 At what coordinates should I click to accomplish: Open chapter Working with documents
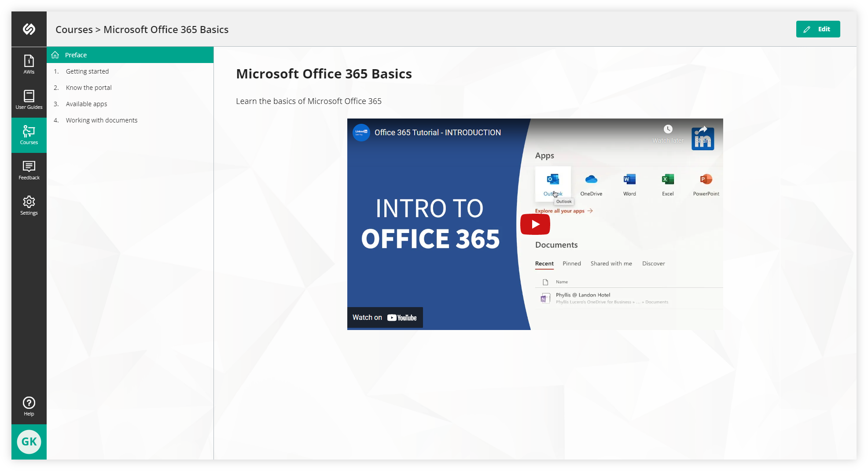pyautogui.click(x=130, y=120)
